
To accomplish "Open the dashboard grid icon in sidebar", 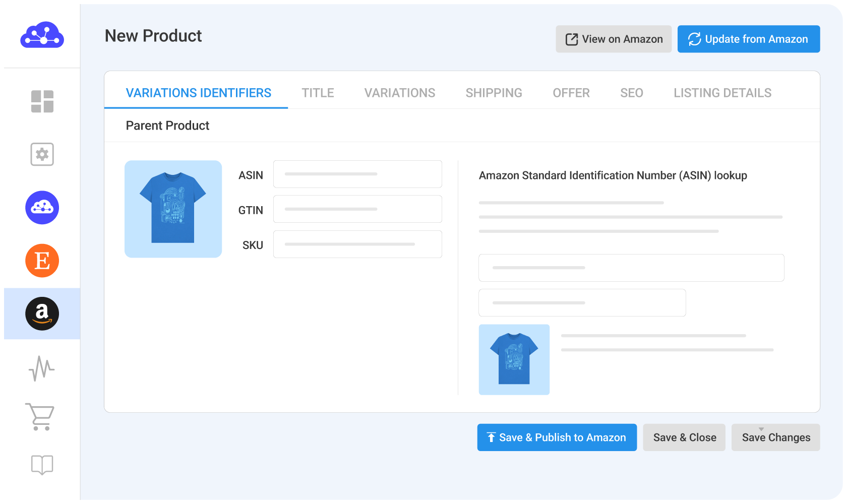I will pos(42,101).
